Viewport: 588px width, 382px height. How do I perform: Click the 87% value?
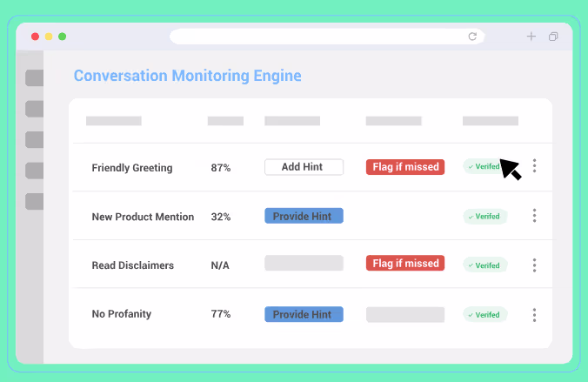click(221, 168)
